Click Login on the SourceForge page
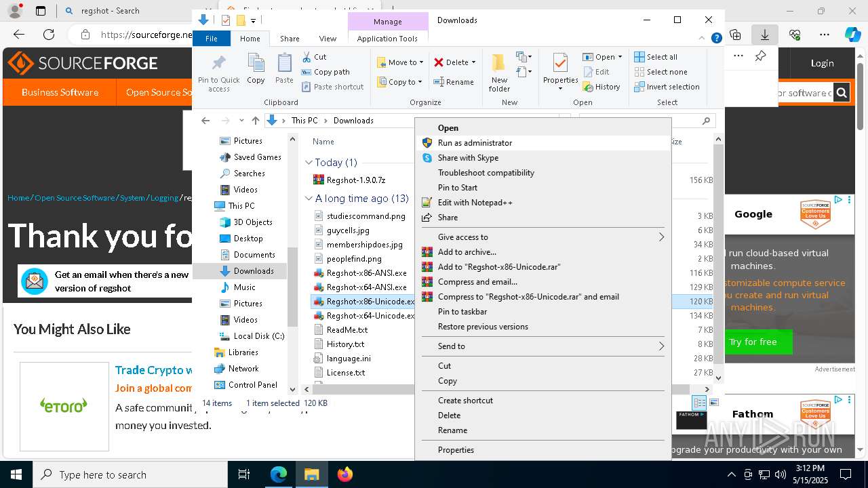868x488 pixels. 822,63
